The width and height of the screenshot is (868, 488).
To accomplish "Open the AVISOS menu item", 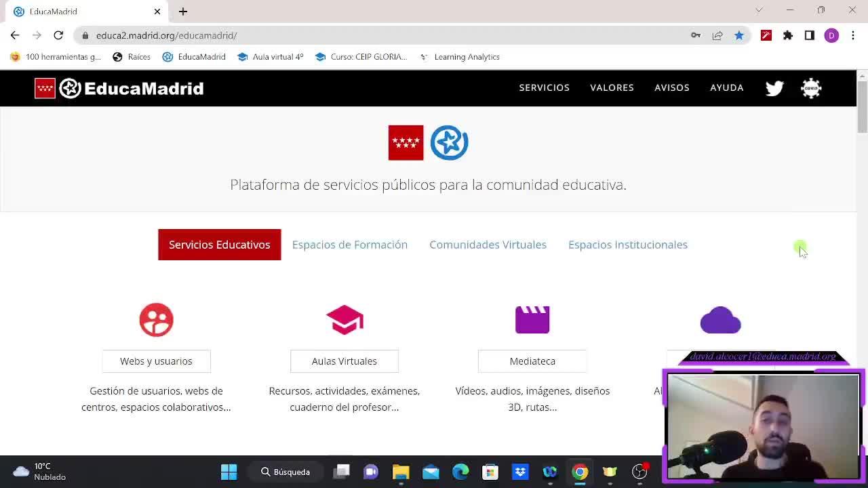I will pyautogui.click(x=672, y=87).
